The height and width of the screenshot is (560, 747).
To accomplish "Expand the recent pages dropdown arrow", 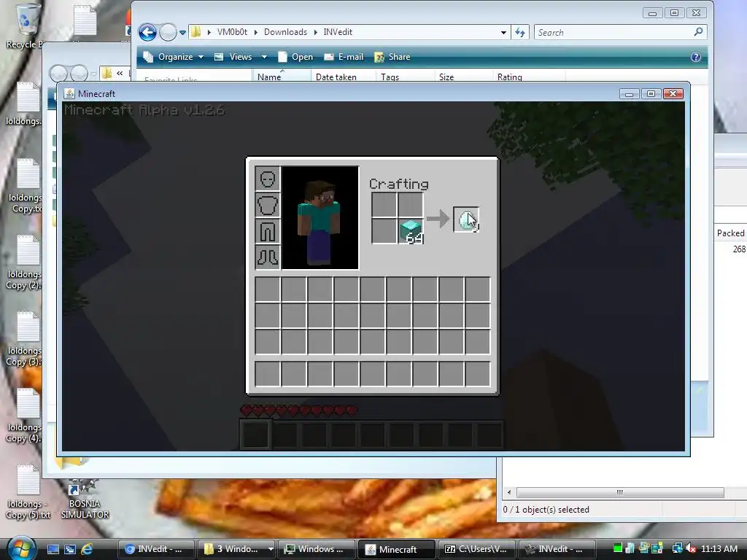I will pyautogui.click(x=182, y=33).
